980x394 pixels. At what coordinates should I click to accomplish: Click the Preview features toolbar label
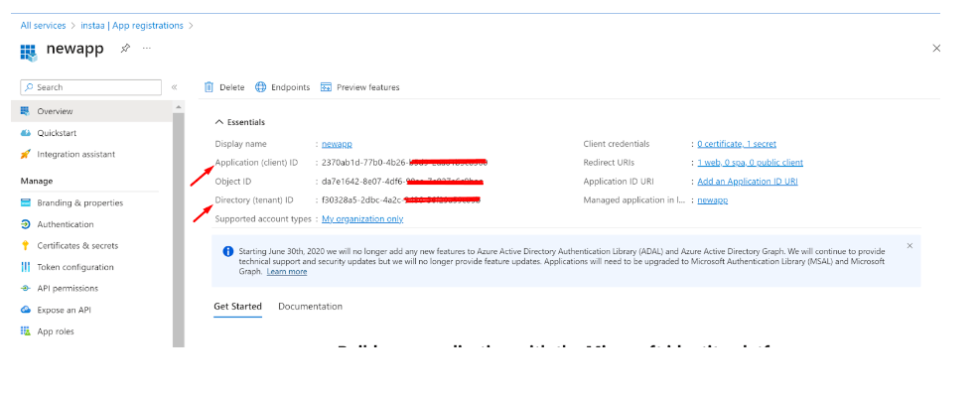tap(368, 87)
